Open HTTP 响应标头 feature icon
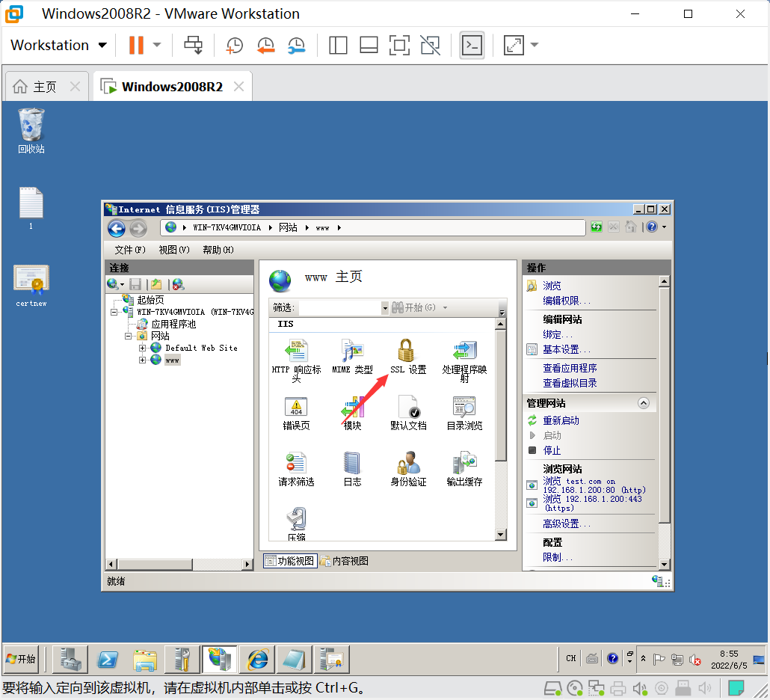The image size is (770, 700). [x=297, y=351]
